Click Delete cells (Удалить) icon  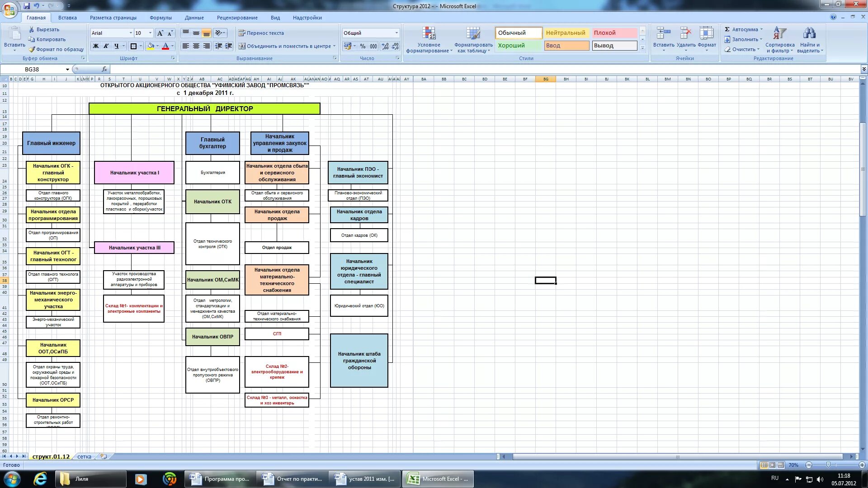686,33
